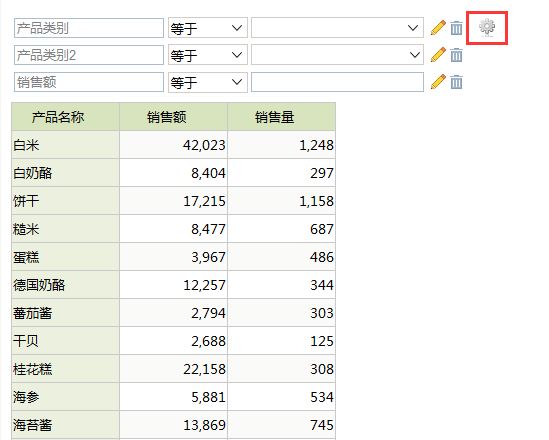
Task: Delete the 产品类别 filter with trash icon
Action: [456, 28]
